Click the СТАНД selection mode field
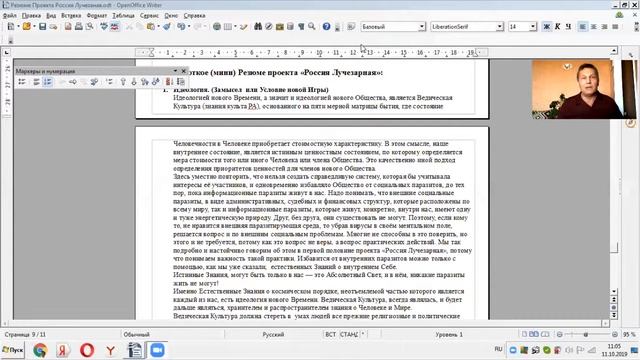The width and height of the screenshot is (640, 360). click(349, 334)
